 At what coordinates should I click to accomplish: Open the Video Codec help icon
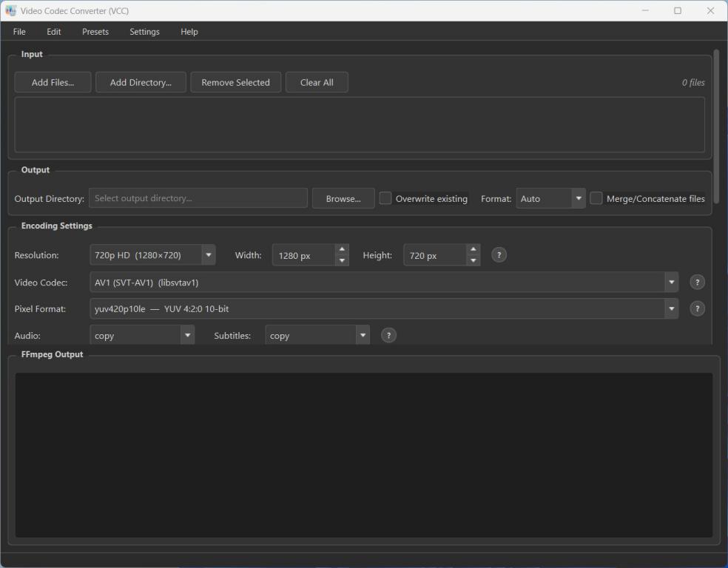click(697, 282)
